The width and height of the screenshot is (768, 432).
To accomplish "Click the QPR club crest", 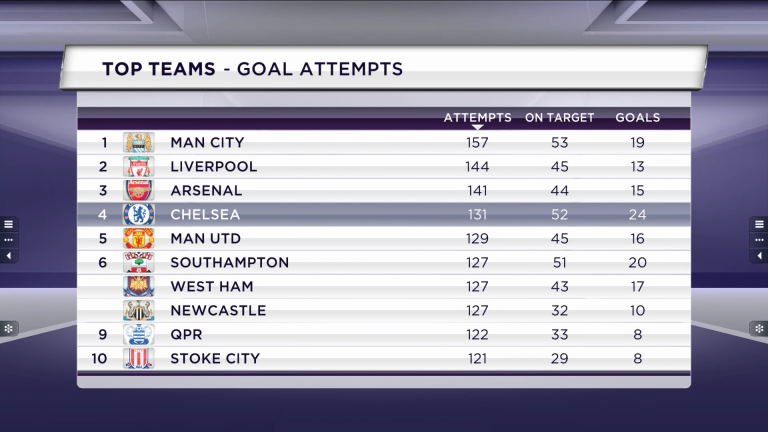I will pos(139,335).
